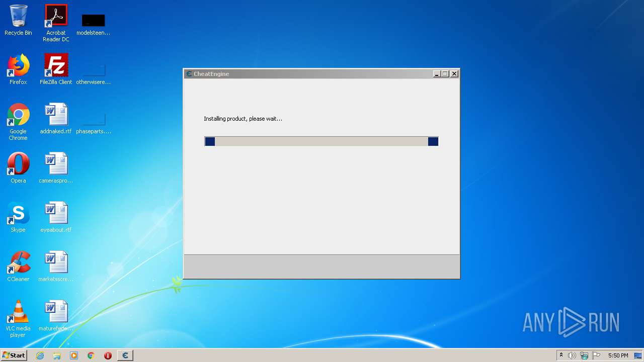
Task: Open CCleaner desktop shortcut
Action: click(x=18, y=266)
